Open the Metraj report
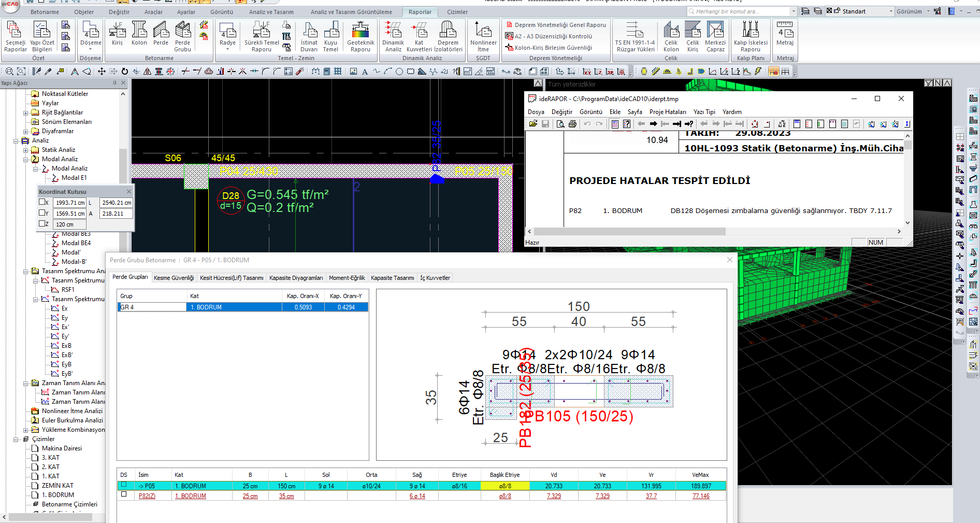This screenshot has height=523, width=980. (785, 33)
